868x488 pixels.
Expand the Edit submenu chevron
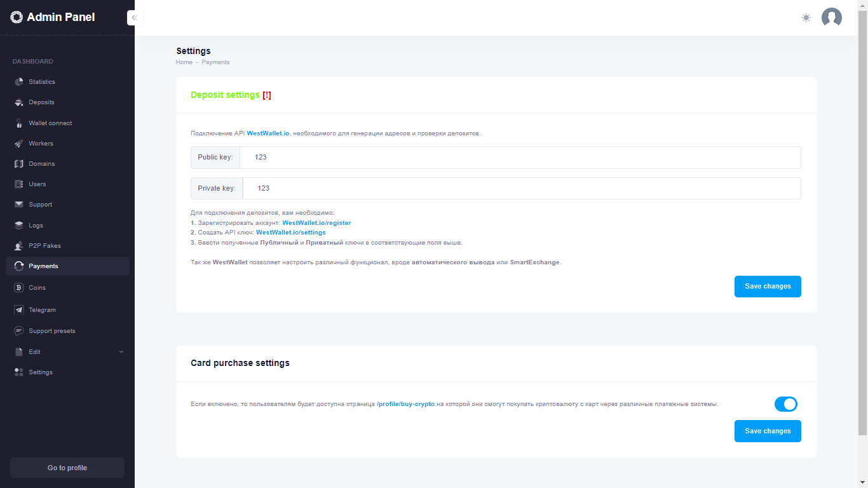tap(121, 352)
